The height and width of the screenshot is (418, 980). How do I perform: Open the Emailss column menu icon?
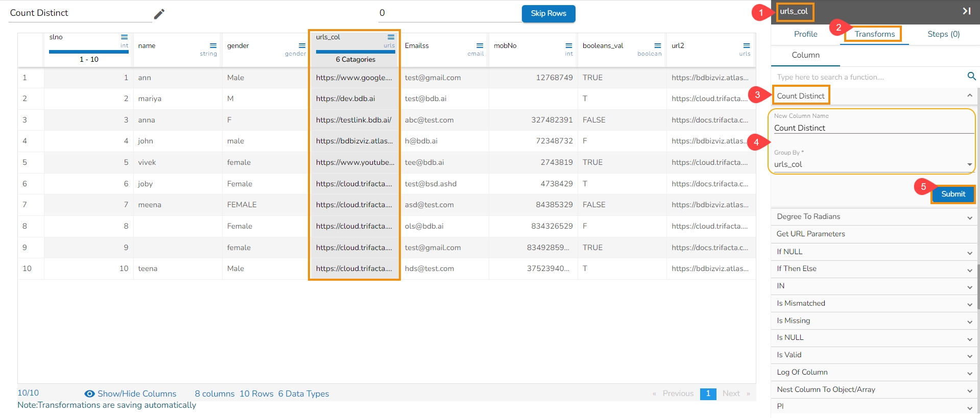[480, 46]
